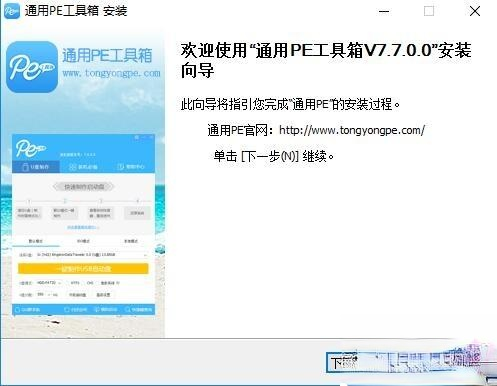Click the window title 通用PE工具箱 安装
Viewport: 497px width, 386px height.
[76, 11]
